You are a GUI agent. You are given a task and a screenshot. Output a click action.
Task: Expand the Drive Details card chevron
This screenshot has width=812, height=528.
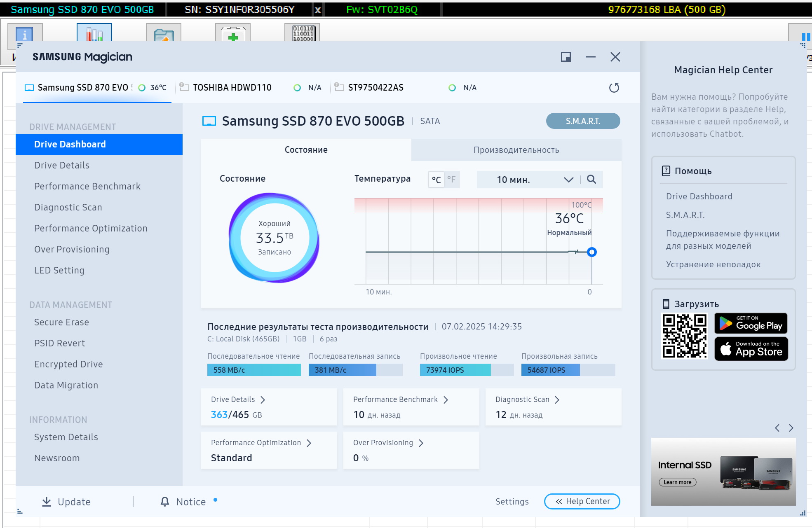(263, 400)
